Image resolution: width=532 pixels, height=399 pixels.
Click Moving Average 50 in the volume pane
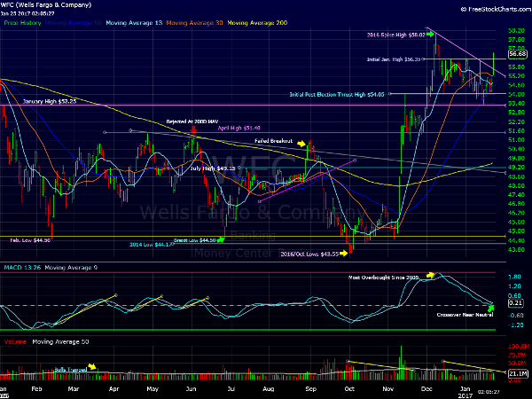[x=60, y=341]
